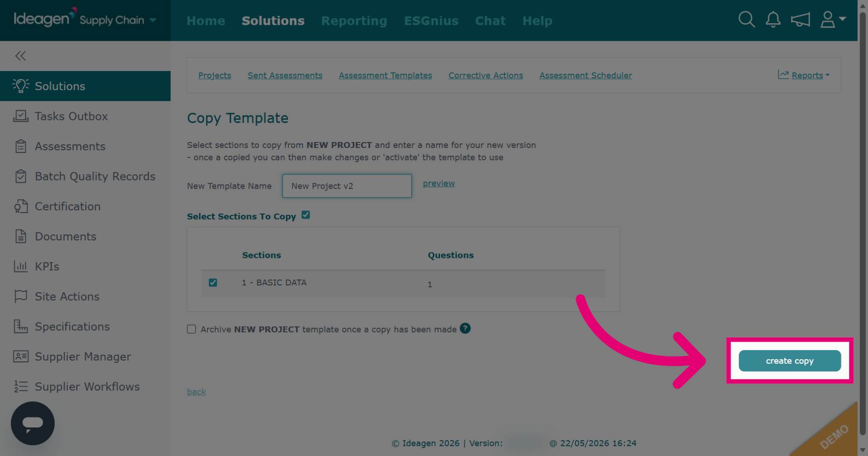Open Chat in top navigation
The image size is (868, 456).
(x=490, y=21)
